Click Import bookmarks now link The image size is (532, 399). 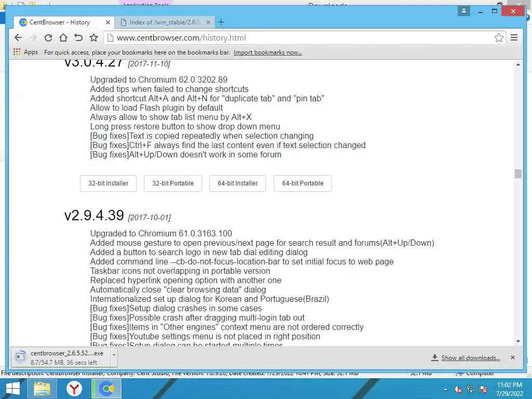point(268,52)
